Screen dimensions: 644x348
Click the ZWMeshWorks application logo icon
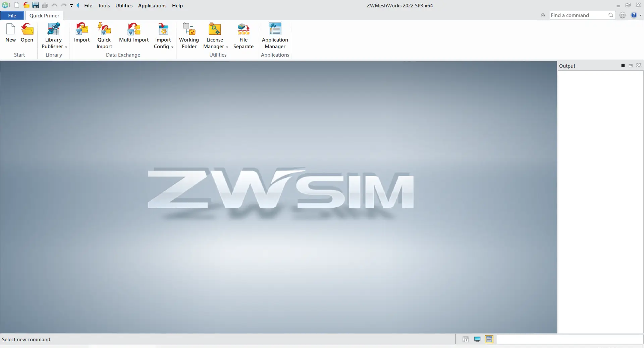click(5, 5)
